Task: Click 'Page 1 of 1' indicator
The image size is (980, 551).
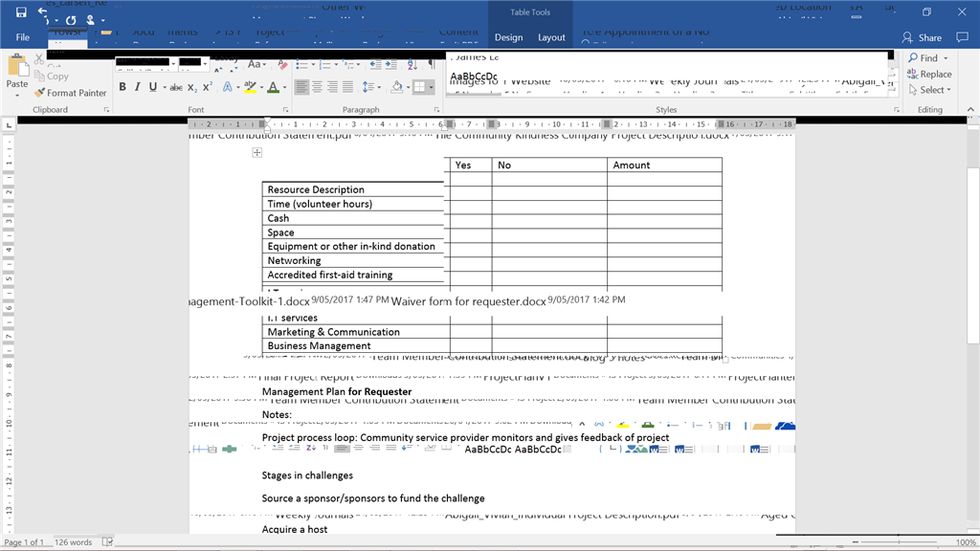Action: pos(24,542)
